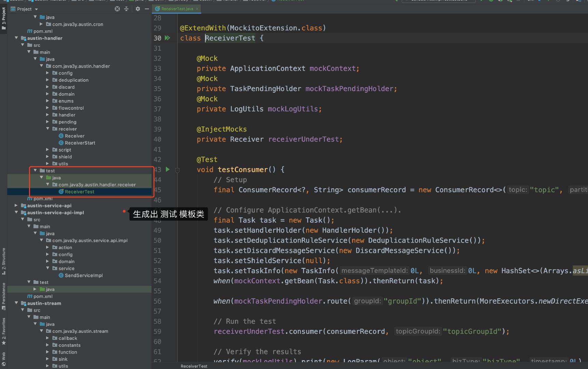Click receiverUnderTest field declaration
This screenshot has height=369, width=588.
pos(303,139)
